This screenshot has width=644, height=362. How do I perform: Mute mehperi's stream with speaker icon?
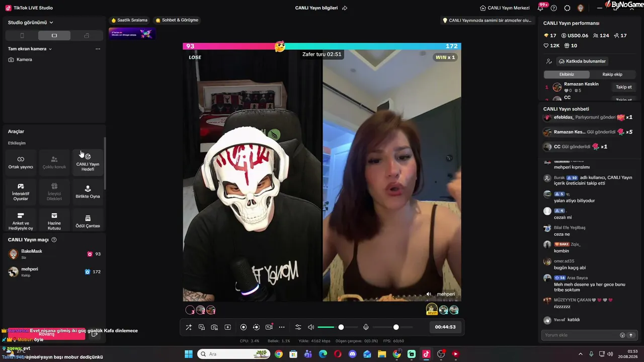(x=429, y=294)
